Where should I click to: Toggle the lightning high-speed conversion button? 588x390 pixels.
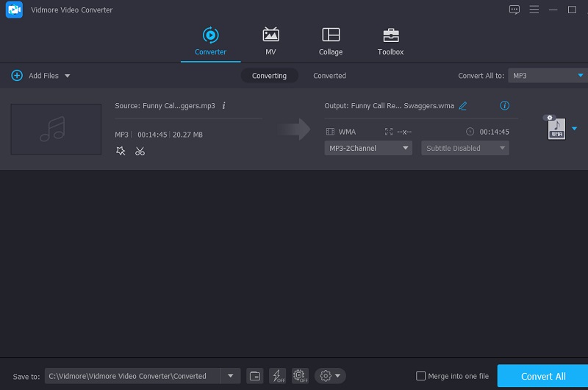tap(277, 376)
